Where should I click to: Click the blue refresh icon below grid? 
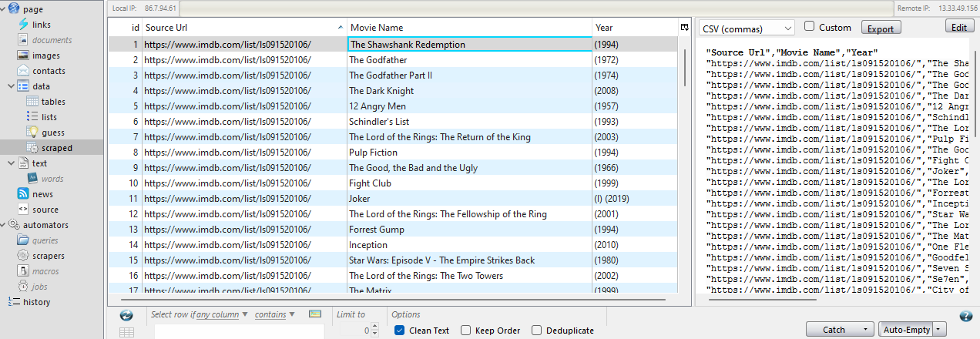tap(127, 315)
